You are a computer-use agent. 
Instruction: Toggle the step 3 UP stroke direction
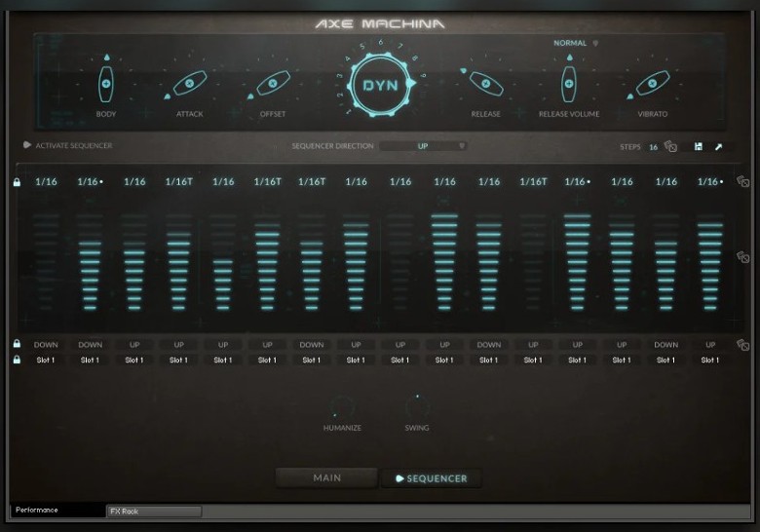point(134,345)
